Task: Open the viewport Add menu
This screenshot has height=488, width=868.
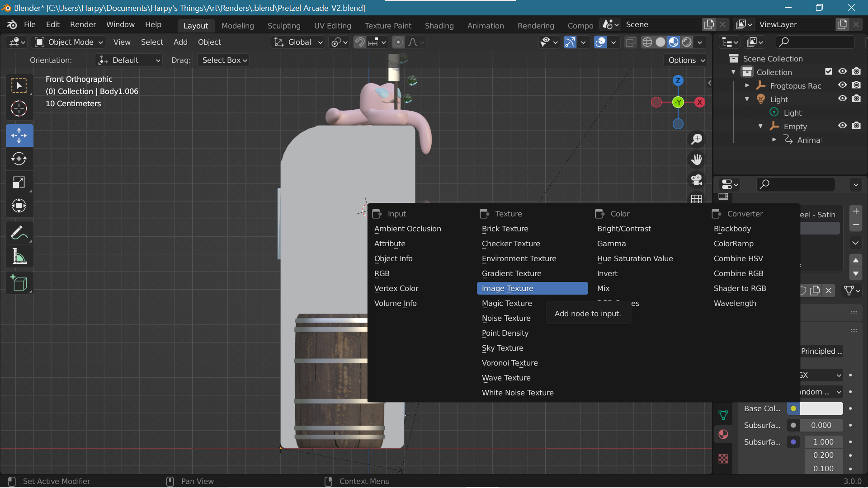Action: [180, 42]
